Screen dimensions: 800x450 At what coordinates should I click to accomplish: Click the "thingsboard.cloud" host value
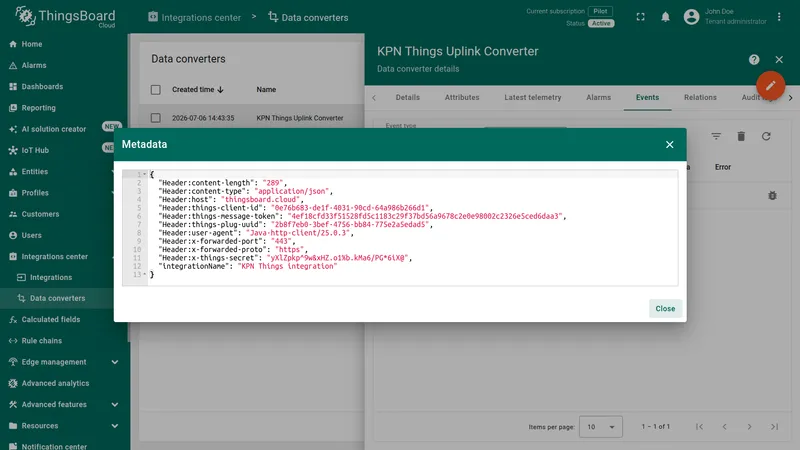pyautogui.click(x=261, y=199)
